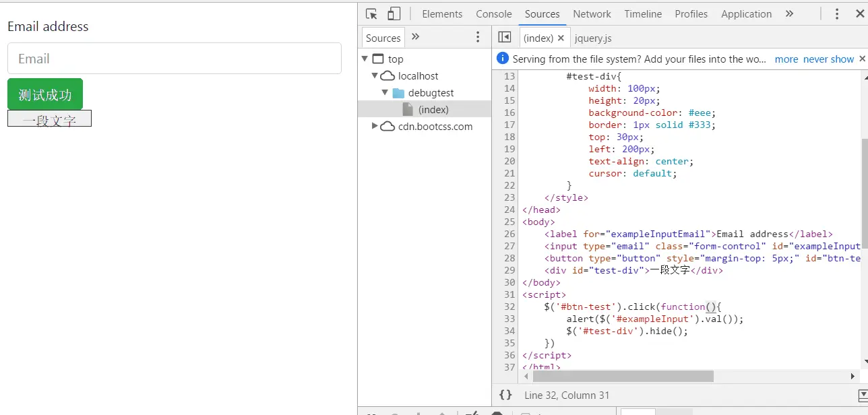Collapse the top frame tree node

pyautogui.click(x=365, y=59)
